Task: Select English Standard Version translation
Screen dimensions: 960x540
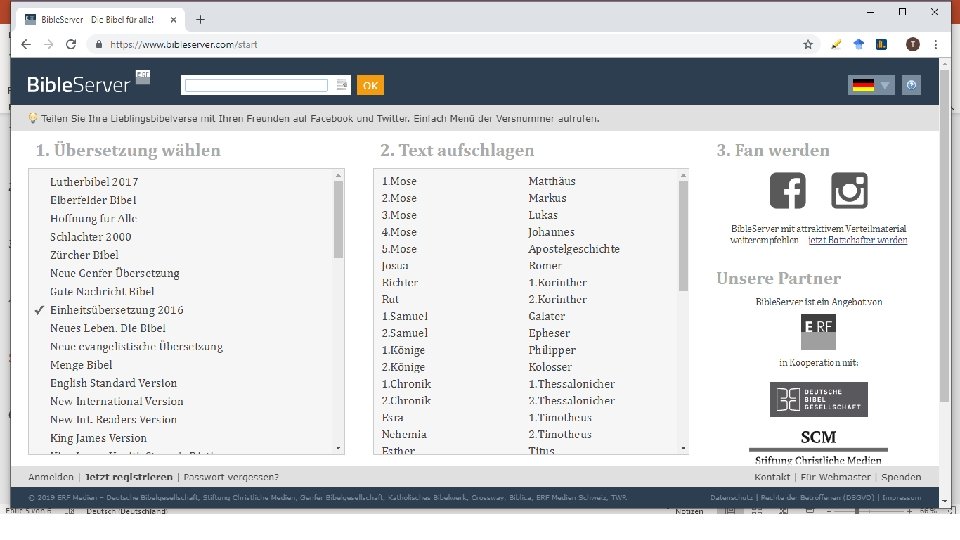Action: click(x=113, y=383)
